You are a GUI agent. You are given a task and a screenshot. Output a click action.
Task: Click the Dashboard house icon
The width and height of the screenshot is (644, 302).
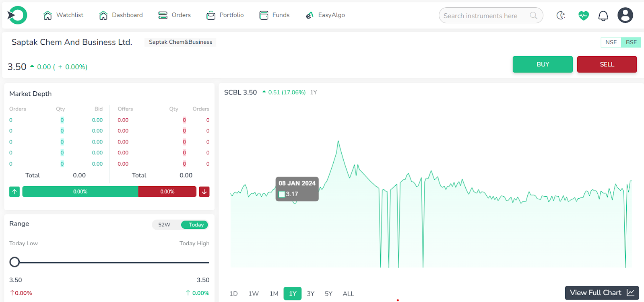pyautogui.click(x=103, y=15)
